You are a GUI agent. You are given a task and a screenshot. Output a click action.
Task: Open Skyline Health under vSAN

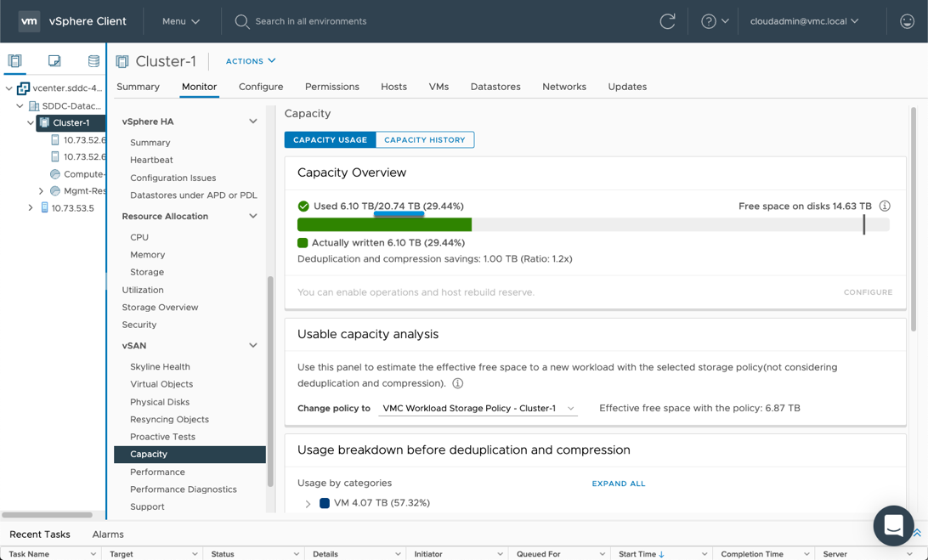(160, 366)
